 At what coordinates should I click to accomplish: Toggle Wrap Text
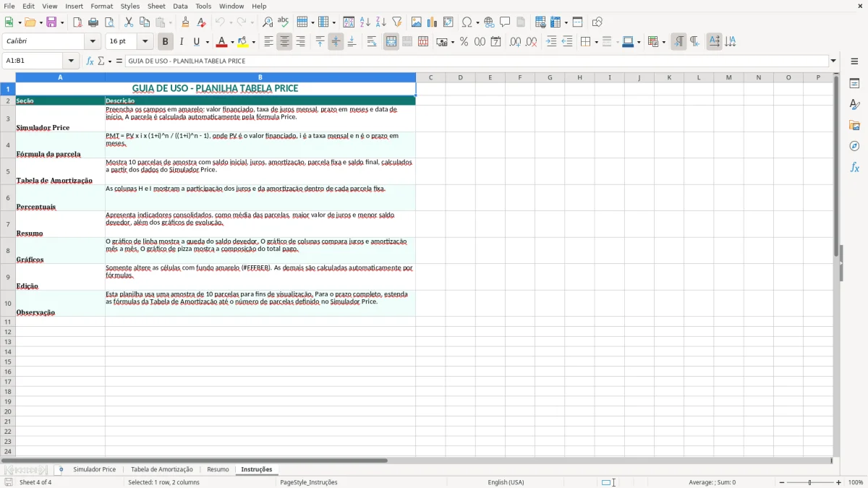pos(372,42)
